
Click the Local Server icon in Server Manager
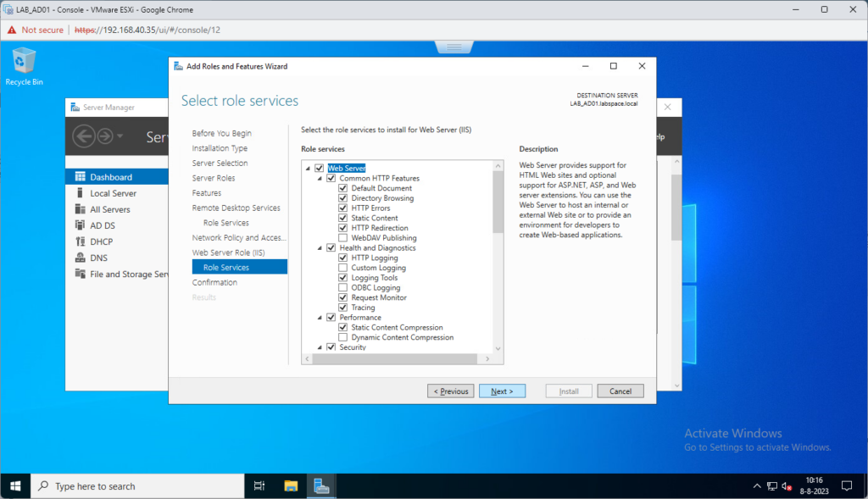[81, 192]
